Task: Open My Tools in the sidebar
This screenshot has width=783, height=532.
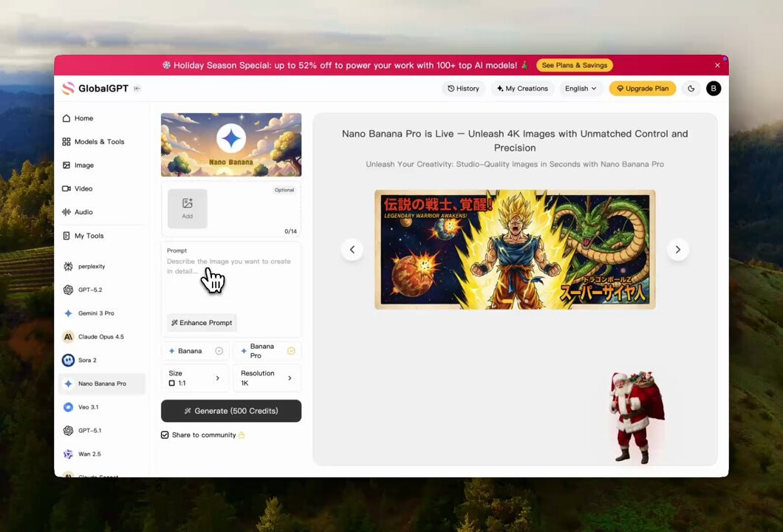Action: point(102,236)
